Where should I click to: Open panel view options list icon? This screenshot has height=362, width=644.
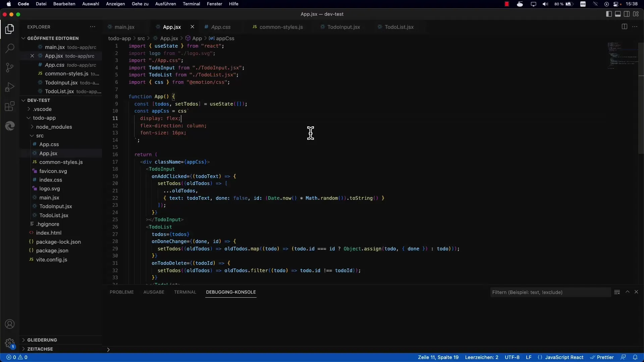pos(617,292)
